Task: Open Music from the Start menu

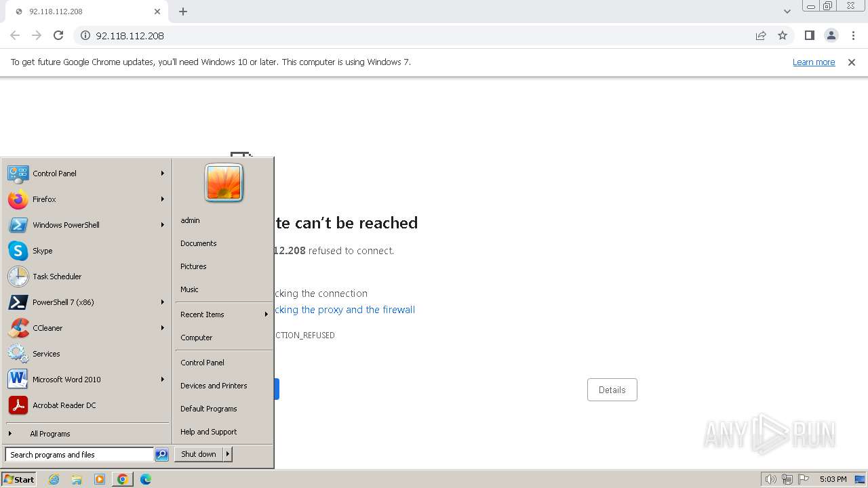Action: click(224, 289)
